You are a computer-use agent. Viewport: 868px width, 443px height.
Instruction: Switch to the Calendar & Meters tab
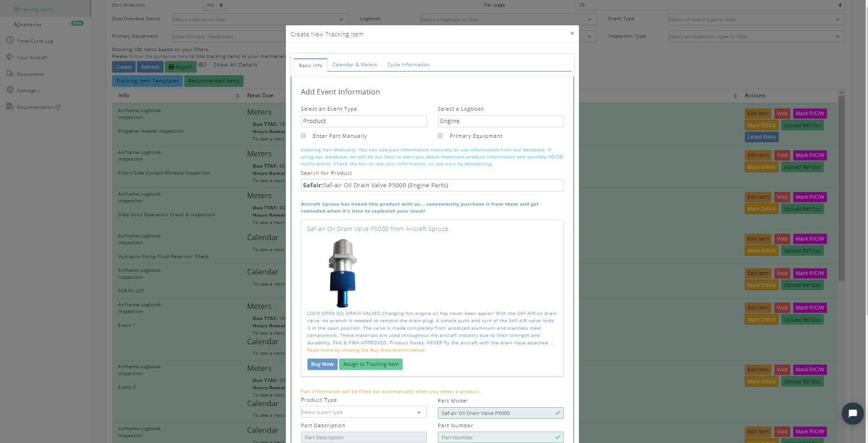tap(355, 65)
